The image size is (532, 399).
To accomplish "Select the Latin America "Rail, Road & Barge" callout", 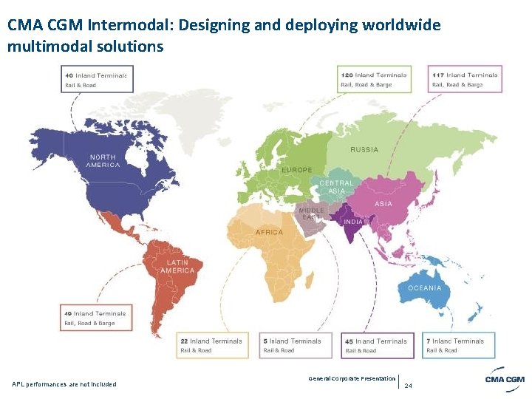I will [x=95, y=318].
